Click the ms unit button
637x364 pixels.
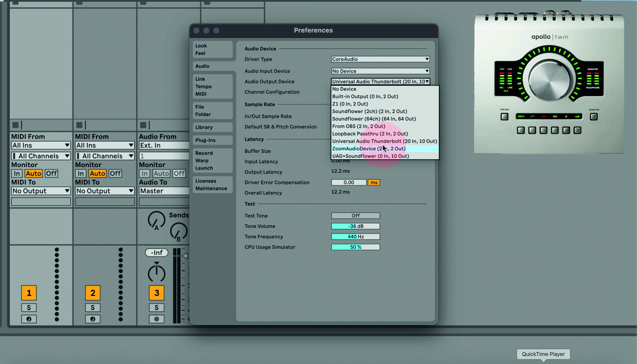374,183
